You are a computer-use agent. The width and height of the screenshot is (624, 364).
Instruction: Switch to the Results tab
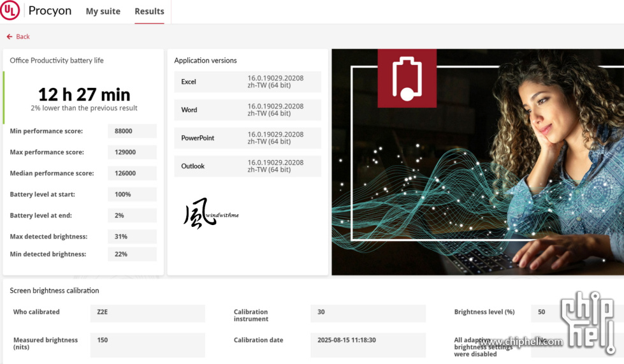pos(149,11)
